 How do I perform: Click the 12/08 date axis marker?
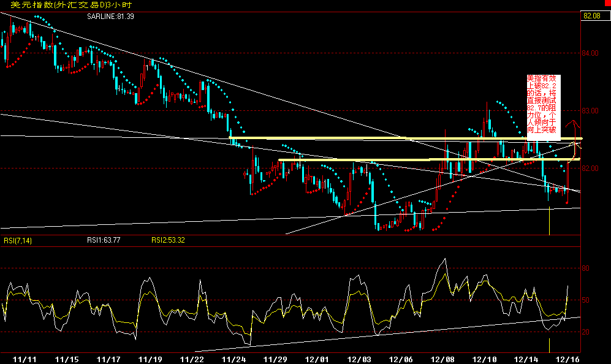tap(442, 359)
